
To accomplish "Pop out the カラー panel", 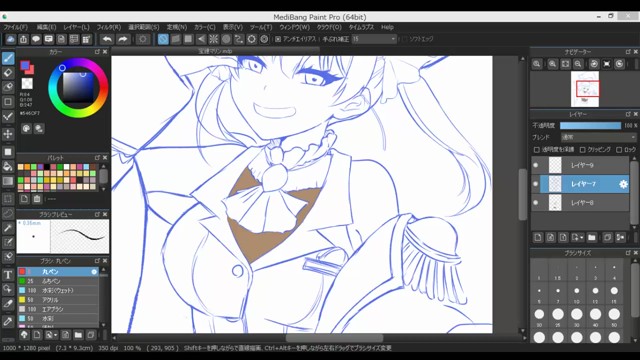I will 97,52.
